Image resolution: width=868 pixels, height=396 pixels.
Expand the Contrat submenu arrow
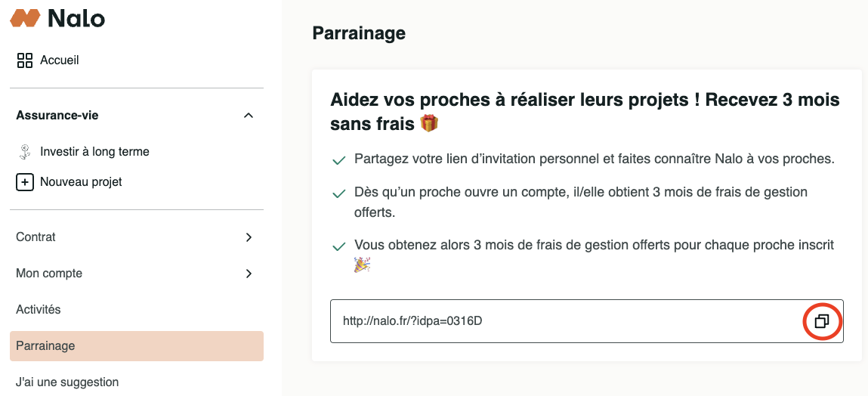[249, 237]
